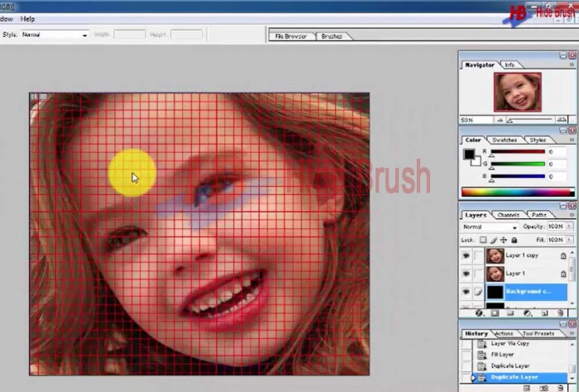579x392 pixels.
Task: Click the Layers panel scrollbar down arrow
Action: click(x=572, y=304)
